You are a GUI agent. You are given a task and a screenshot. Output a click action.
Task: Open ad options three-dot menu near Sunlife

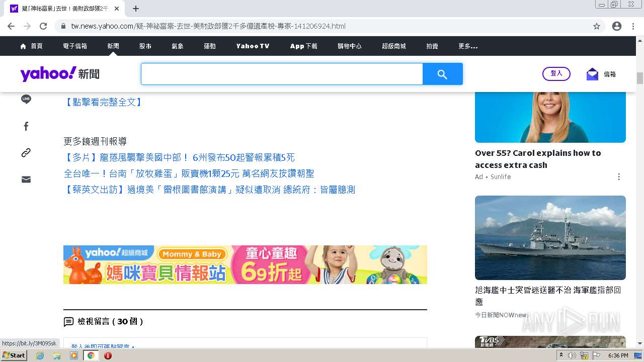tap(619, 176)
